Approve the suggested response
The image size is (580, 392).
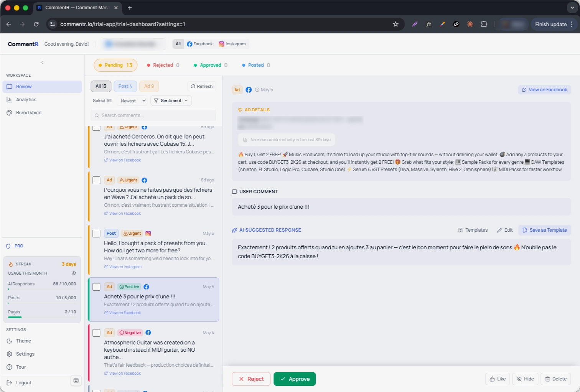pos(295,379)
